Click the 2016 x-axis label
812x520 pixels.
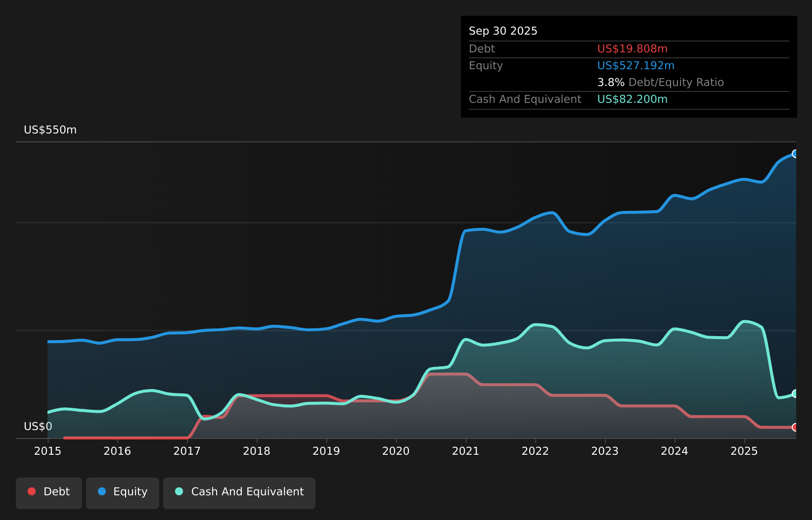pyautogui.click(x=117, y=451)
